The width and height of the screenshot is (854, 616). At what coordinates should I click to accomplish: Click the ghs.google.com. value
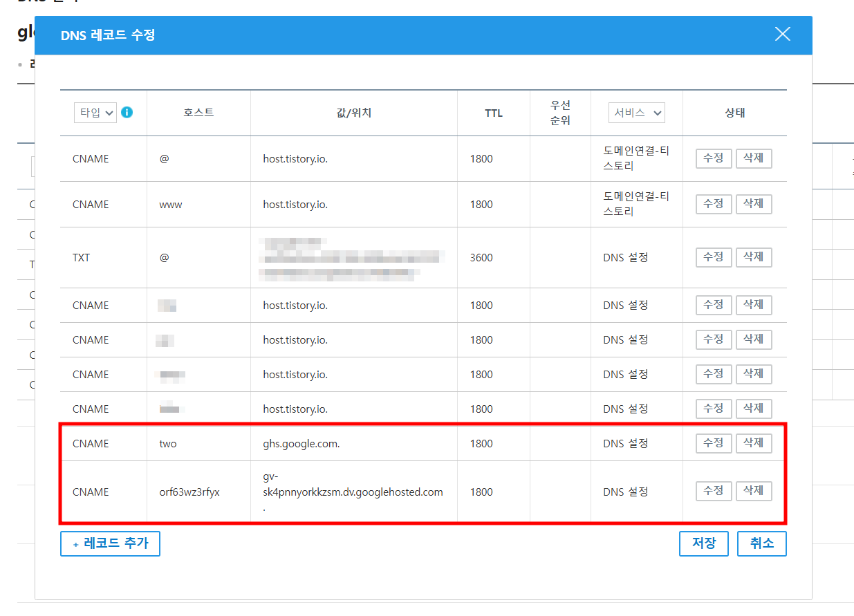[301, 444]
